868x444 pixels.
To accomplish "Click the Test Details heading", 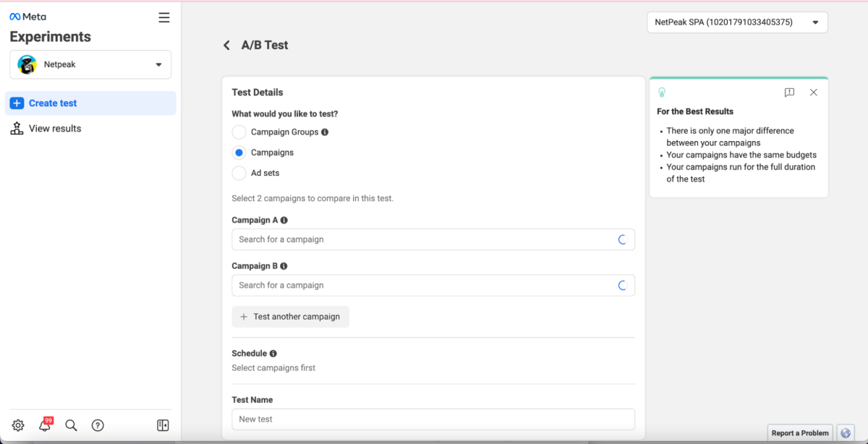I will pos(258,93).
